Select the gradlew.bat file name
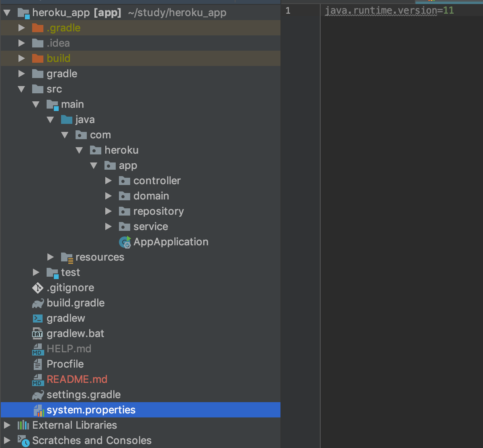The width and height of the screenshot is (483, 448). pos(76,334)
